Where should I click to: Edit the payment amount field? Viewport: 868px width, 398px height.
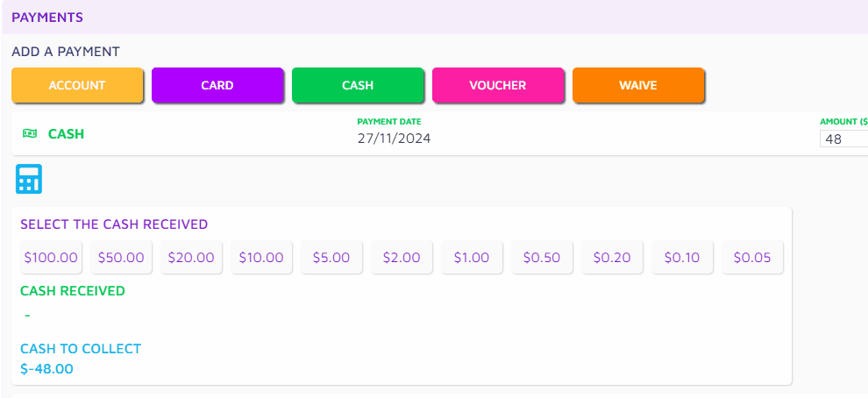843,139
